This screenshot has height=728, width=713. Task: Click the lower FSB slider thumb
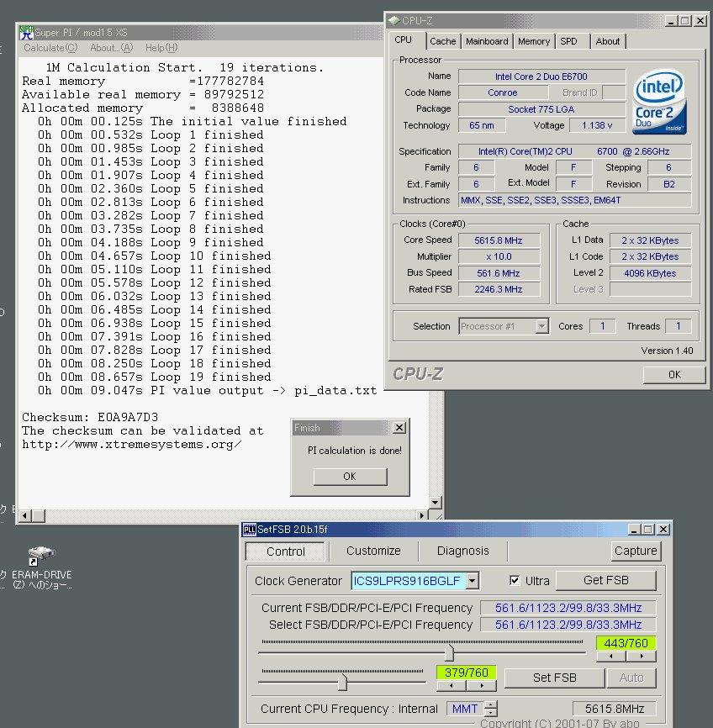[342, 682]
